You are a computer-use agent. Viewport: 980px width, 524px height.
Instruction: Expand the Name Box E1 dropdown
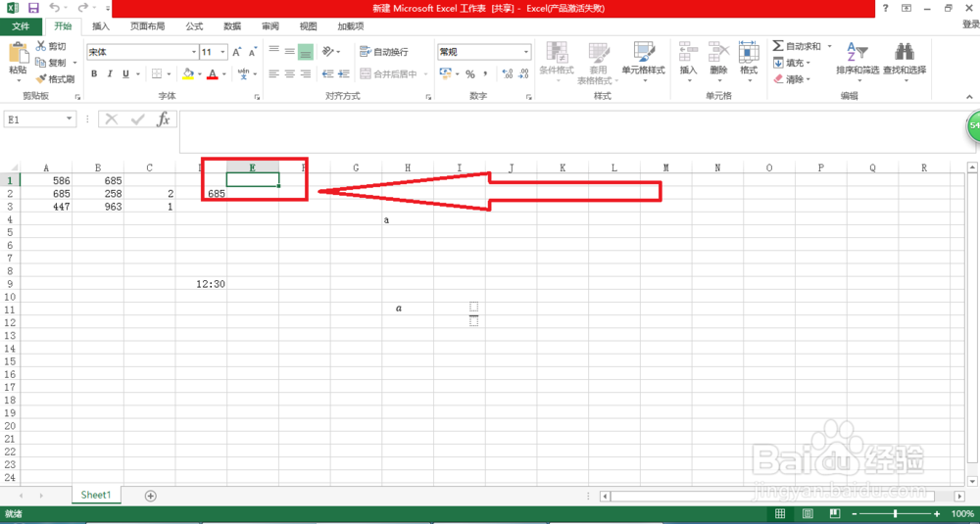(x=69, y=119)
